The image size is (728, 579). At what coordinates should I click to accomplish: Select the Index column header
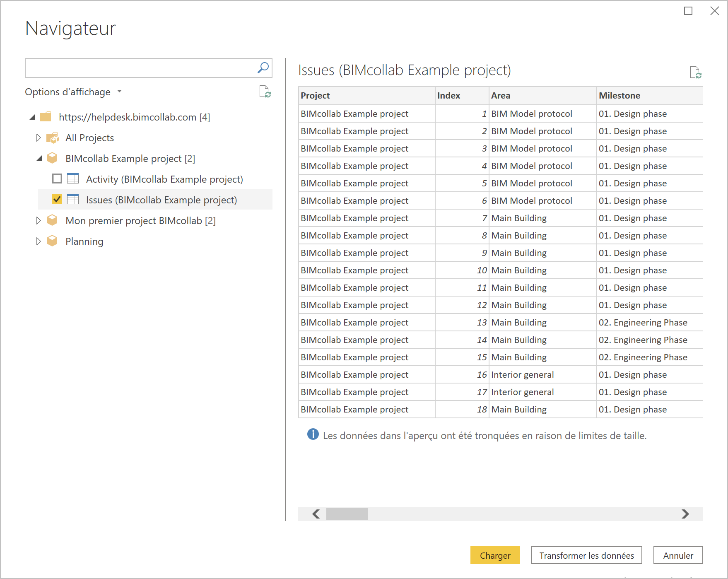(x=462, y=96)
